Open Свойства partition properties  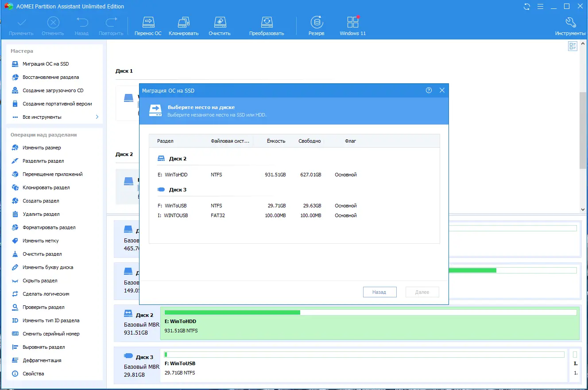33,374
